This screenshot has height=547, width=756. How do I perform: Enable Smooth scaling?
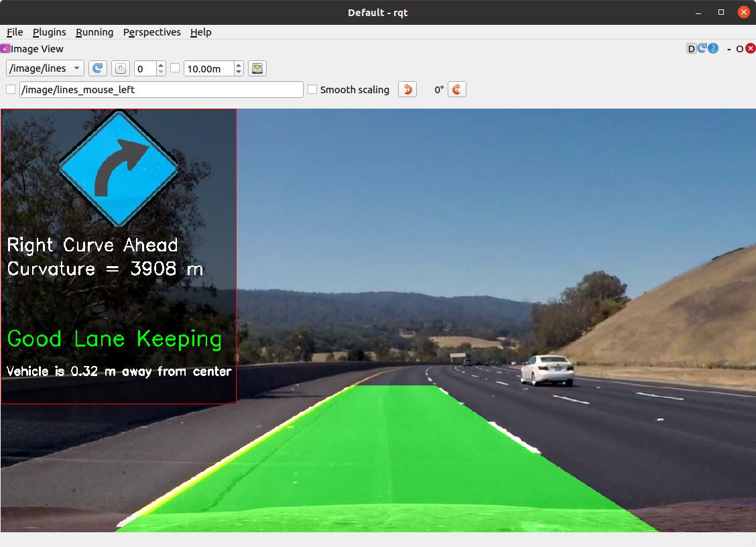pos(312,89)
